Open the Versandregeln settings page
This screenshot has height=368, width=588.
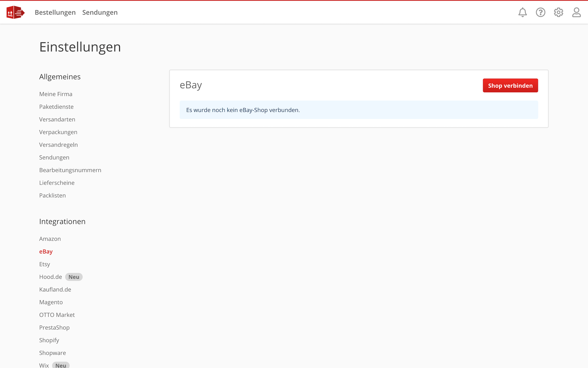58,145
